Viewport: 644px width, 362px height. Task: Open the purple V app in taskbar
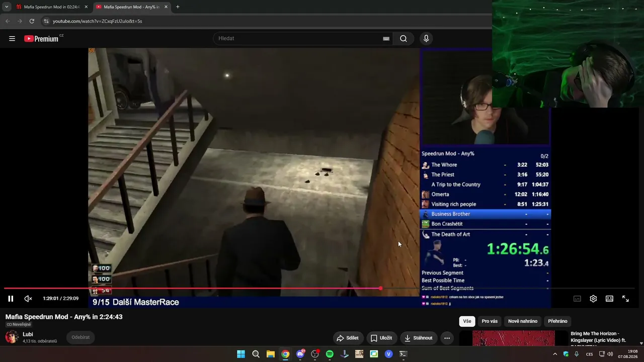388,354
